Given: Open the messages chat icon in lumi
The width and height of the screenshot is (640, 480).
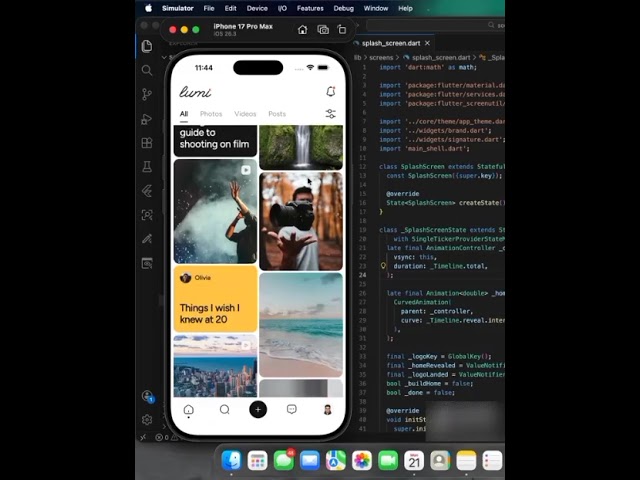Looking at the screenshot, I should [291, 409].
